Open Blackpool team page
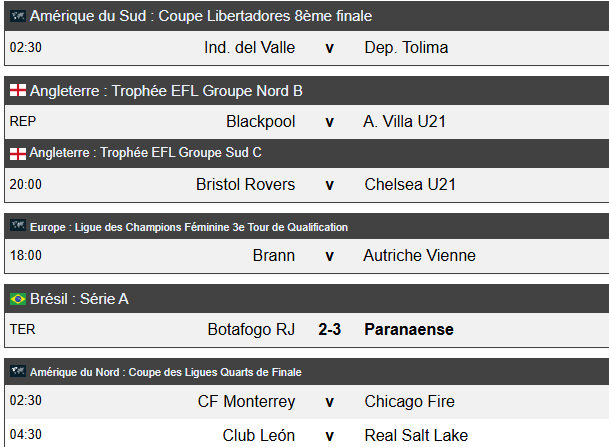 pos(261,122)
